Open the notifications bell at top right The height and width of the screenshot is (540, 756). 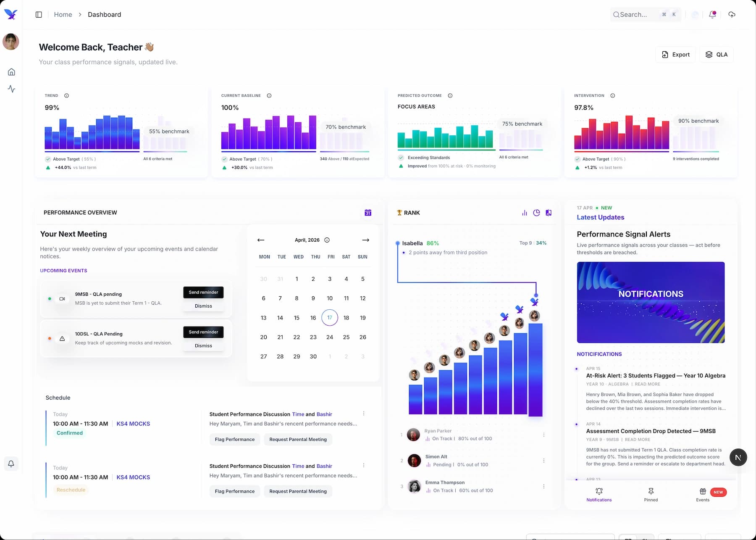coord(712,14)
